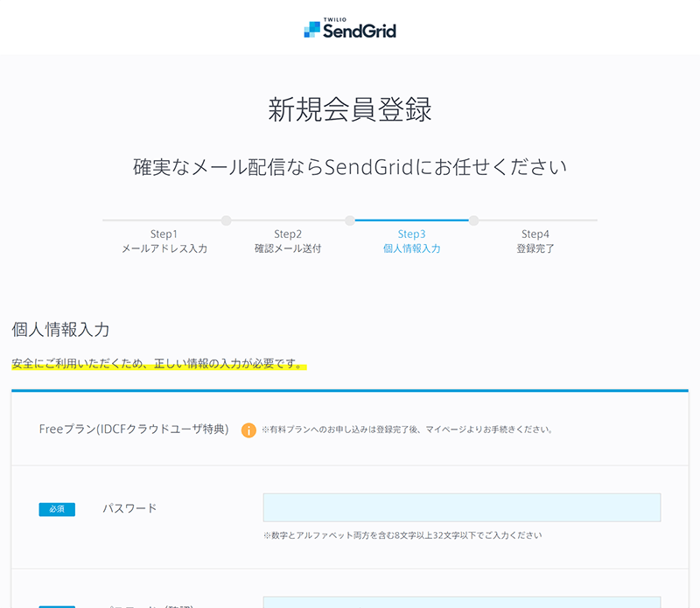Image resolution: width=700 pixels, height=608 pixels.
Task: Click the password character requirement hint text
Action: (402, 535)
